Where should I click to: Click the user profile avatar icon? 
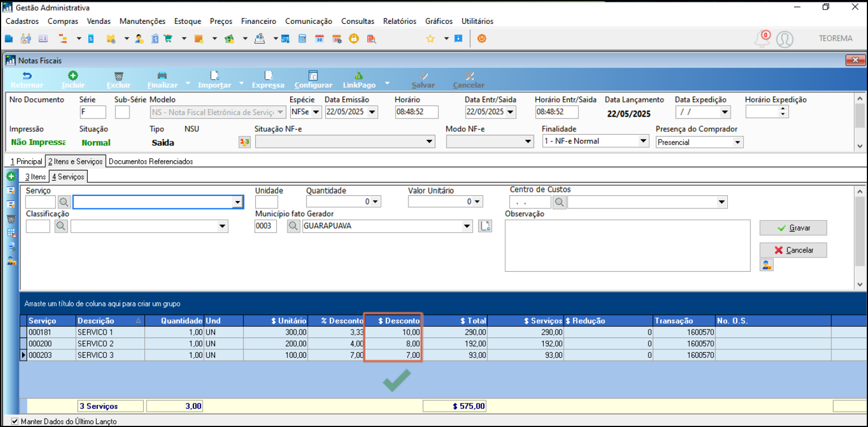click(785, 39)
